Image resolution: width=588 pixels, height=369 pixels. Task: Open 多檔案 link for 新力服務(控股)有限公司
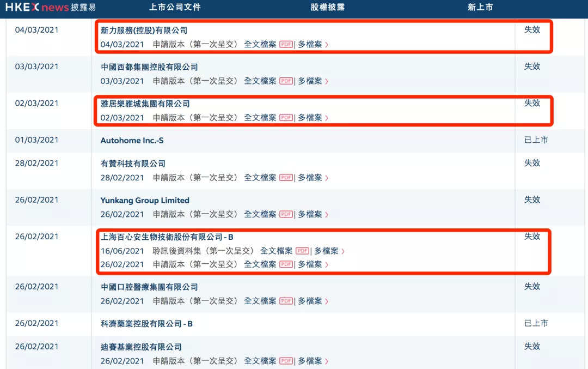(x=310, y=44)
